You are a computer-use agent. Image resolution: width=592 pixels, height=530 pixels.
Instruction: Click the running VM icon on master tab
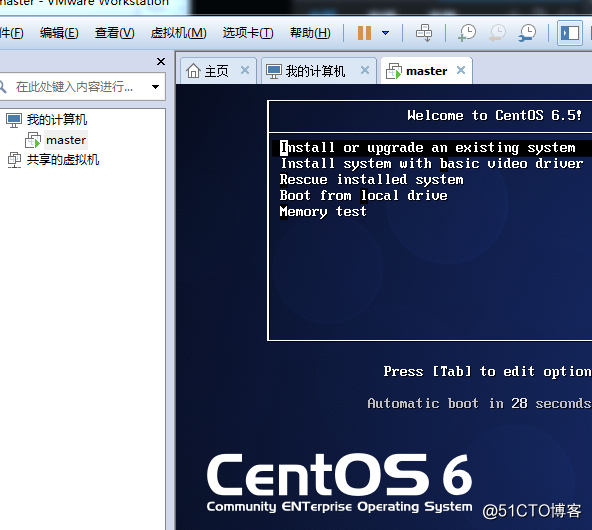tap(393, 71)
